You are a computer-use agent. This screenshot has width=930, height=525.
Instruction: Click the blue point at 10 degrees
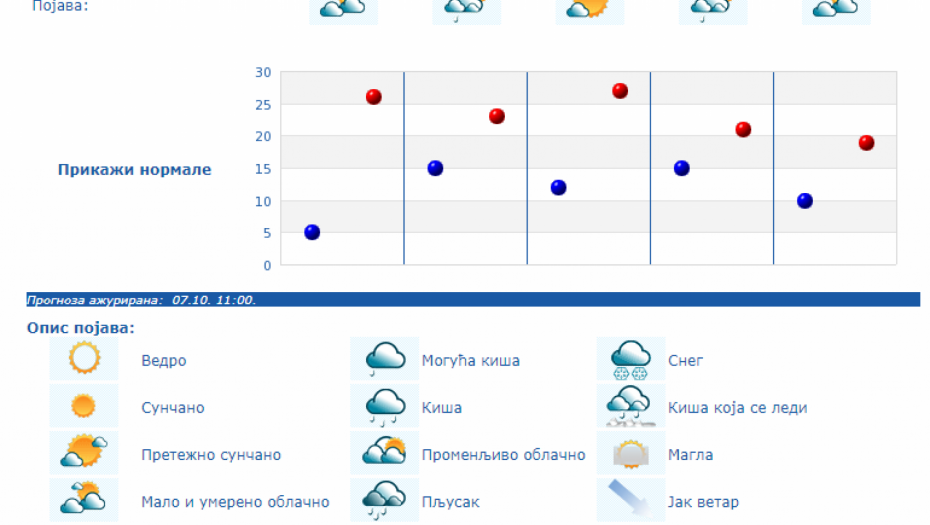(805, 201)
